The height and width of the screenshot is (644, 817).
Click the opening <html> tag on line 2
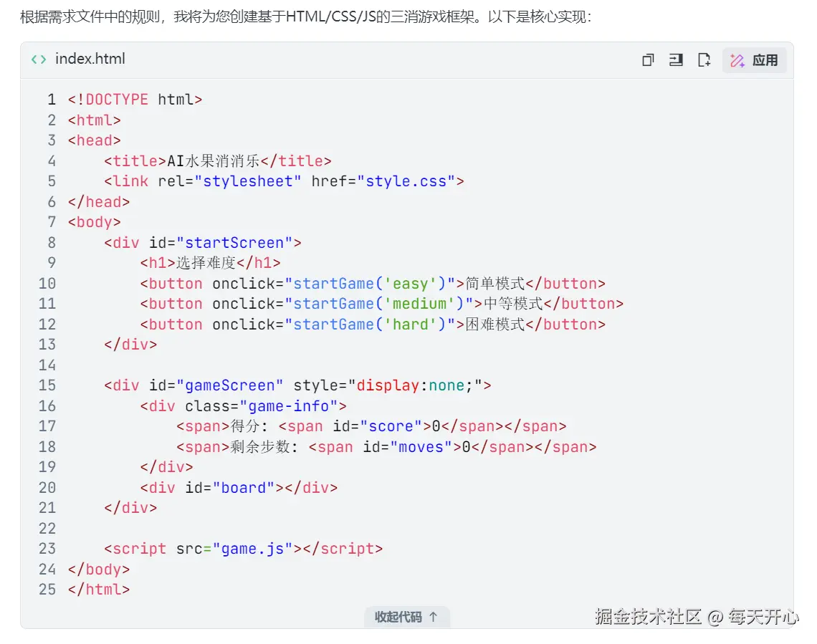click(95, 120)
